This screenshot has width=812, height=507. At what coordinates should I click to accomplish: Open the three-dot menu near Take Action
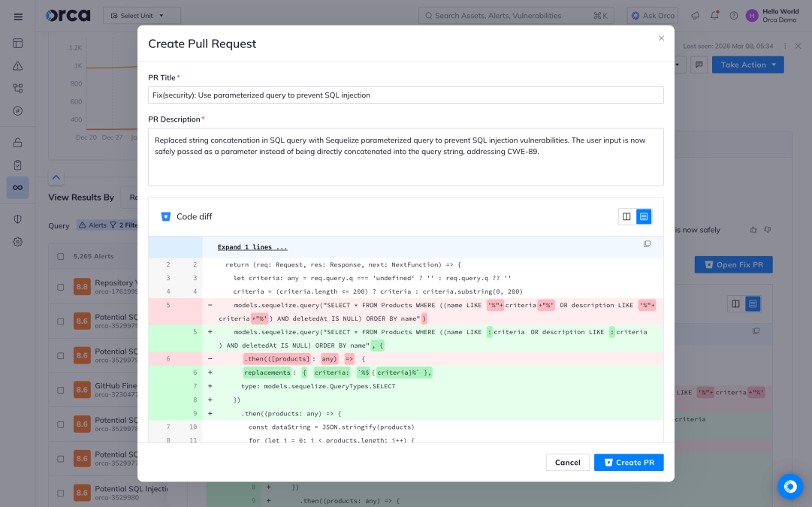784,47
